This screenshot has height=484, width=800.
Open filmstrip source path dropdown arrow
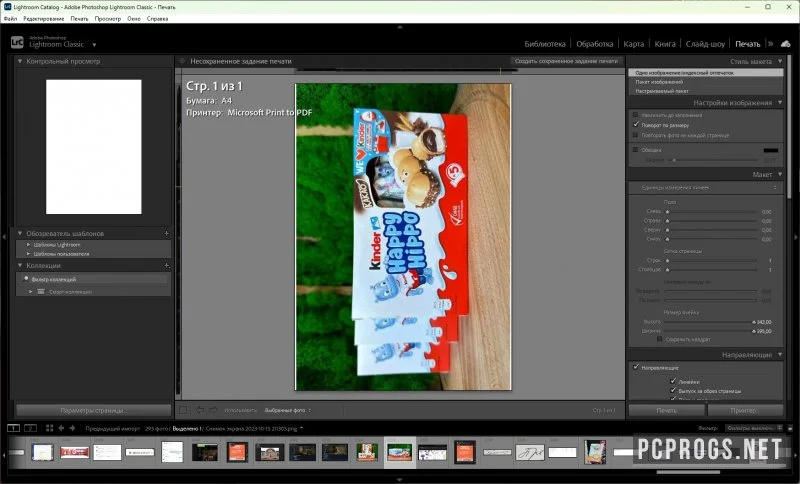[302, 428]
